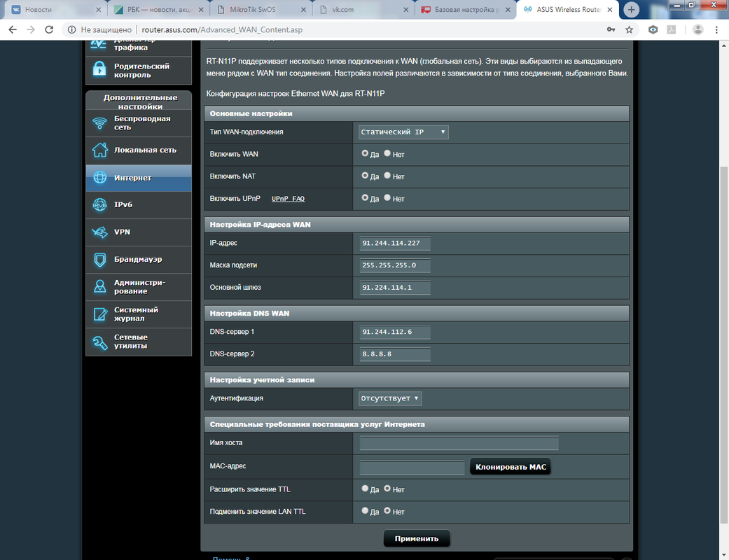Go forward using the browser forward arrow

(31, 29)
